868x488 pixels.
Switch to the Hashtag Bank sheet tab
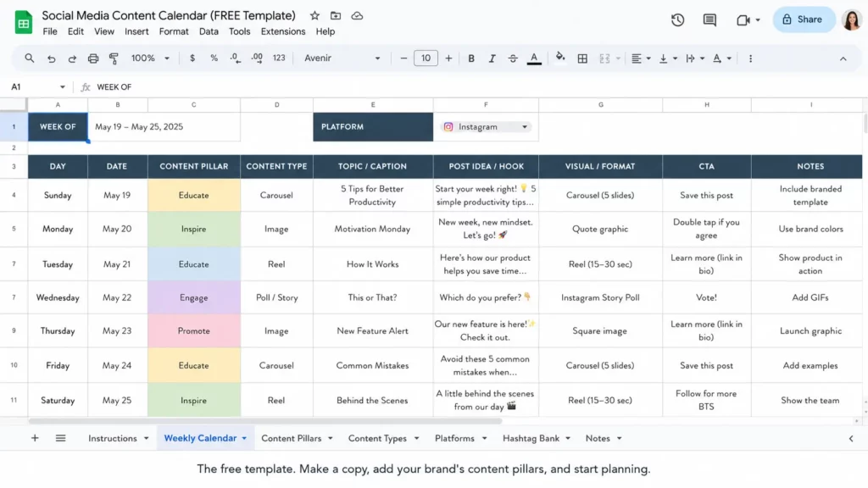click(x=531, y=438)
